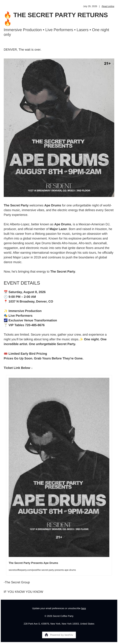The height and width of the screenshot is (644, 118).
Task: Click the sparkles emoji beside Immersive Production
Action: click(6, 311)
